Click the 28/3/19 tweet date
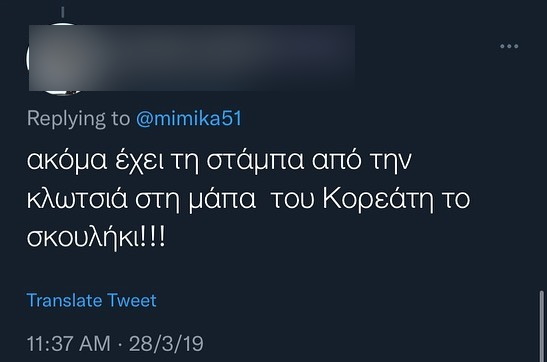 166,344
